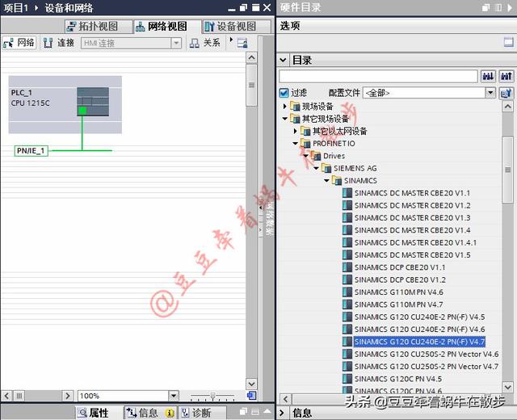Viewport: 517px width, 420px height.
Task: Switch to the 拓扑视图 tab
Action: (99, 27)
